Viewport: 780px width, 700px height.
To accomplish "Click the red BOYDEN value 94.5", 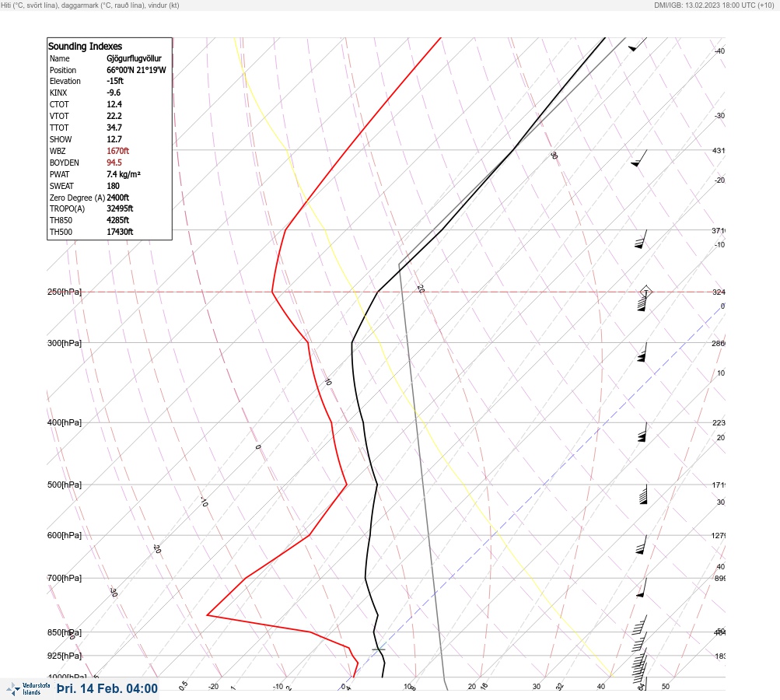I will 114,163.
